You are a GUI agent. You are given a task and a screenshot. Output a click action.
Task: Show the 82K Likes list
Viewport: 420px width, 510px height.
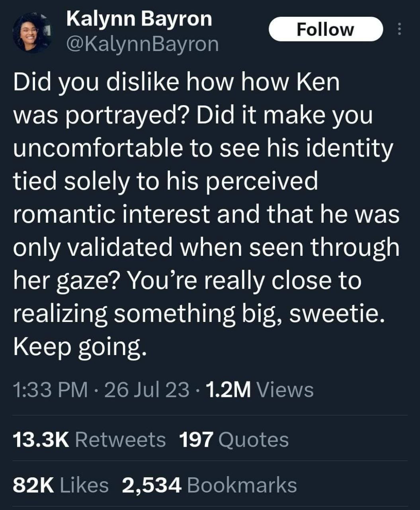point(61,485)
